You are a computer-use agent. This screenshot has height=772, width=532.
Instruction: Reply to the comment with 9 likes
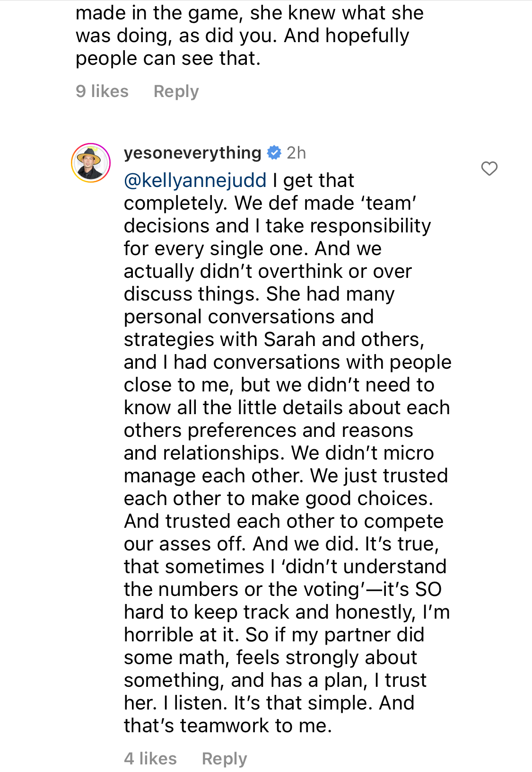(176, 91)
